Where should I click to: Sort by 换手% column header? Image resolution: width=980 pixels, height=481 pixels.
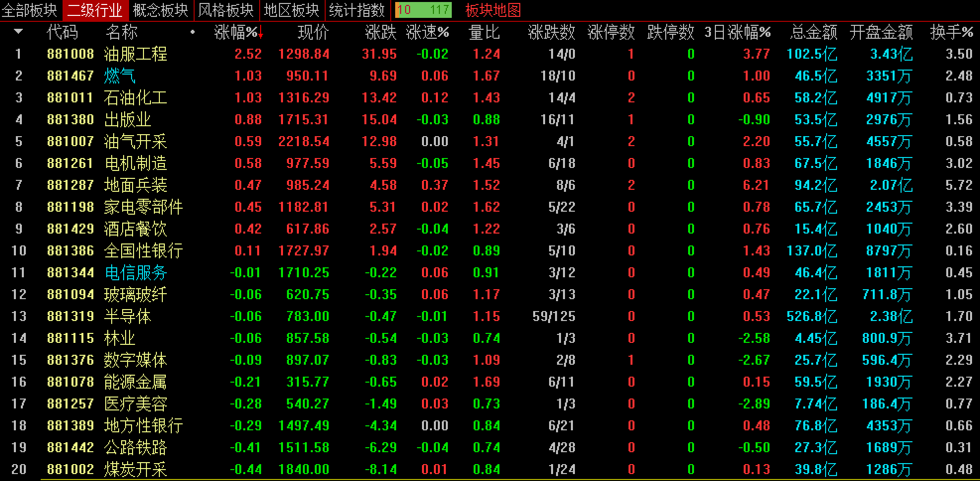[952, 32]
